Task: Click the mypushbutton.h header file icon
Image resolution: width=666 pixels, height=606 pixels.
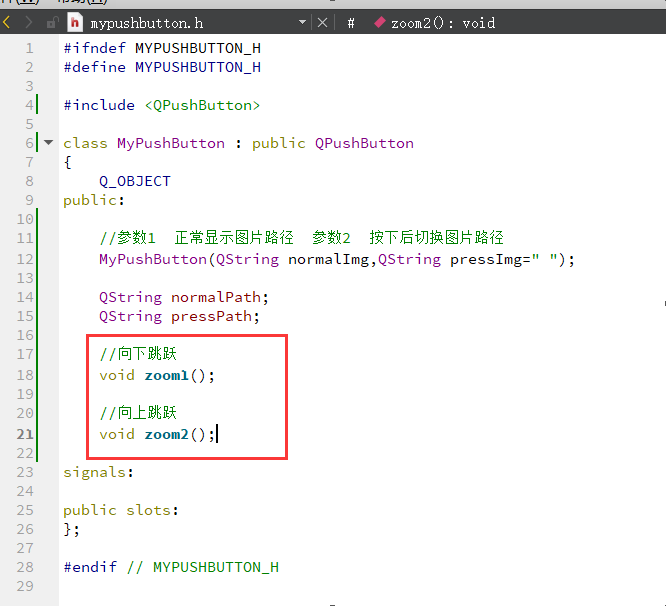Action: click(75, 22)
